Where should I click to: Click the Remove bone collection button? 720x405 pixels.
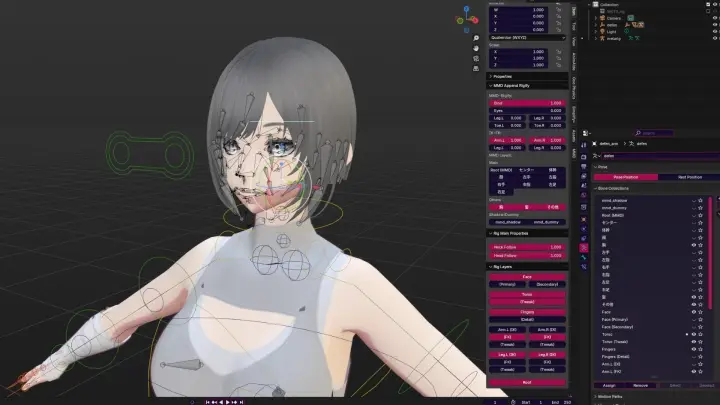click(x=640, y=386)
